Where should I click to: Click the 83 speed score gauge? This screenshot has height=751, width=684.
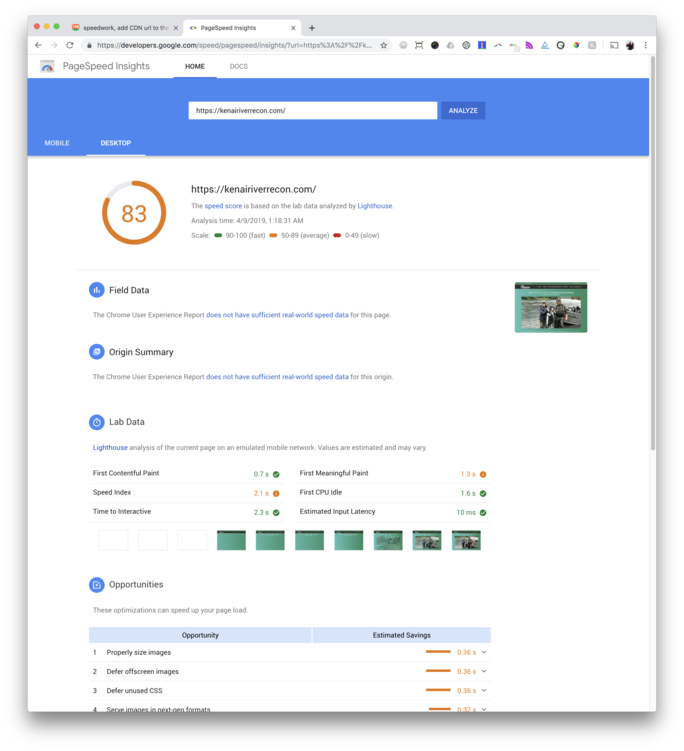pyautogui.click(x=134, y=213)
